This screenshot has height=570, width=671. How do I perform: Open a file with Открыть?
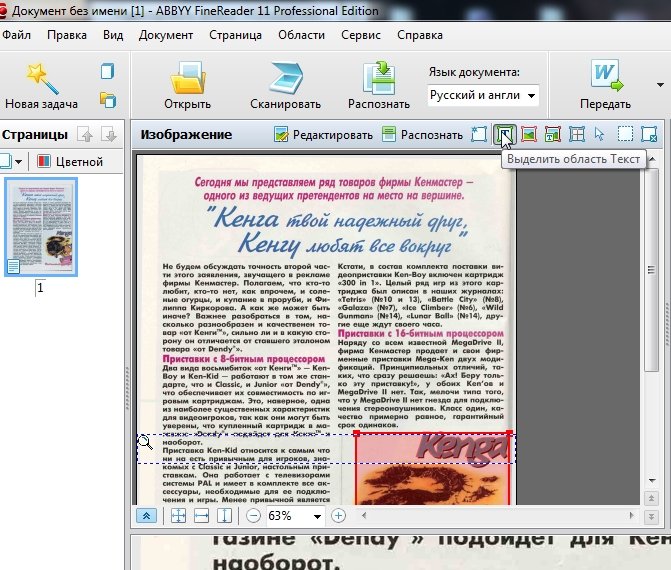[188, 85]
